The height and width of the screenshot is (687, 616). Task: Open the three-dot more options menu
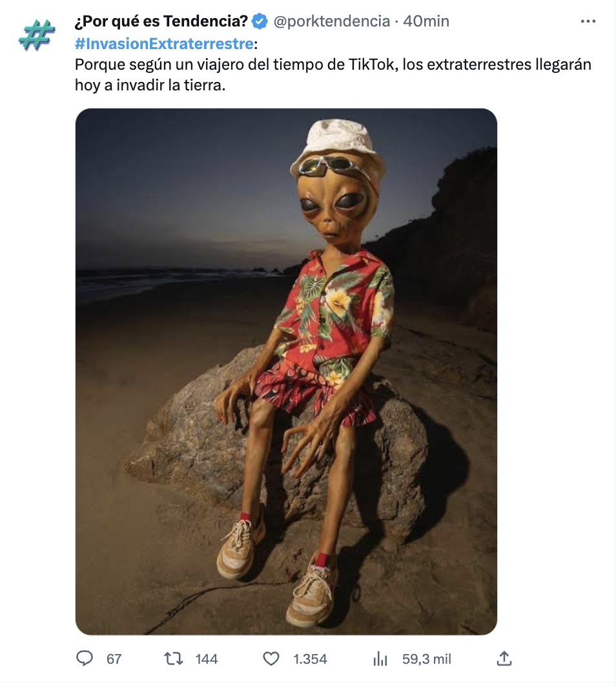[x=588, y=21]
